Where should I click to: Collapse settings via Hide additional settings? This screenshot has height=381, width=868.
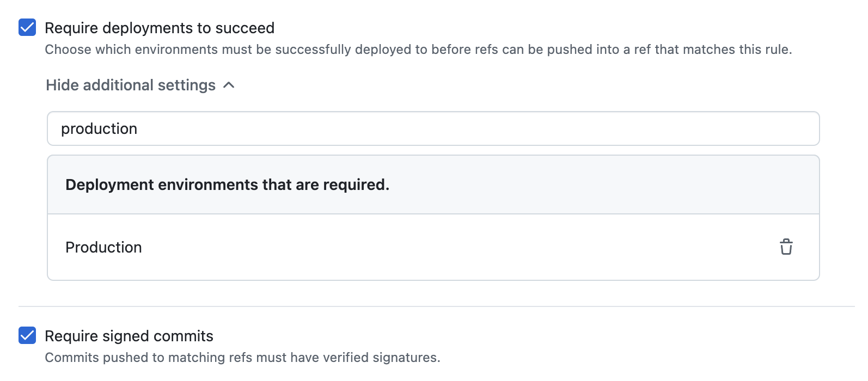(x=131, y=85)
